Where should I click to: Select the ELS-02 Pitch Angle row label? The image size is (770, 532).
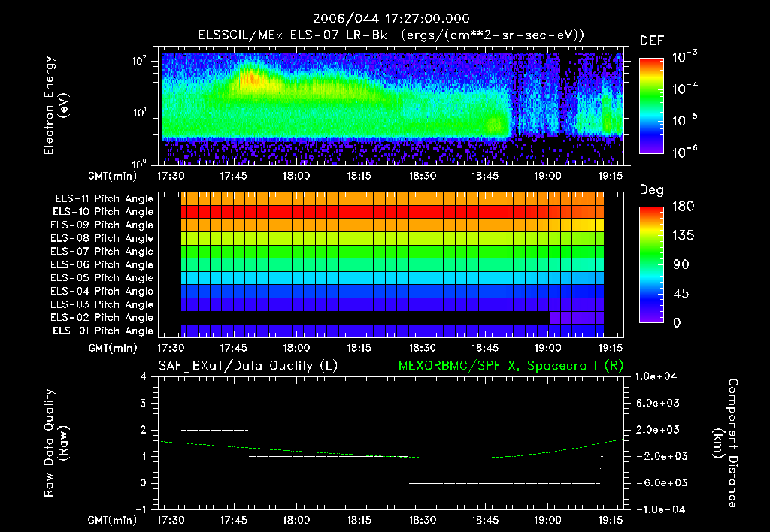(x=102, y=318)
